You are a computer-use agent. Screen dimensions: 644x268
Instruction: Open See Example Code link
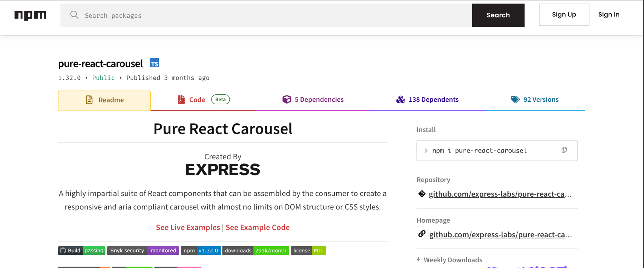coord(258,228)
